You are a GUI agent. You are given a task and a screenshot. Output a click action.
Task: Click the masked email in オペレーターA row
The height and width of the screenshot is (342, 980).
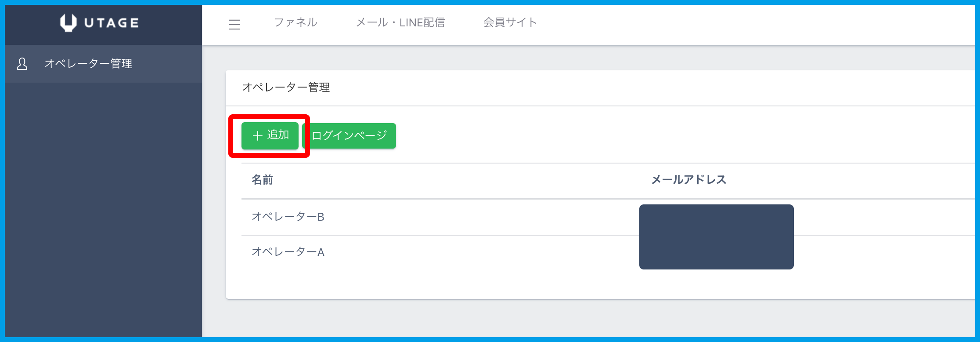click(716, 253)
